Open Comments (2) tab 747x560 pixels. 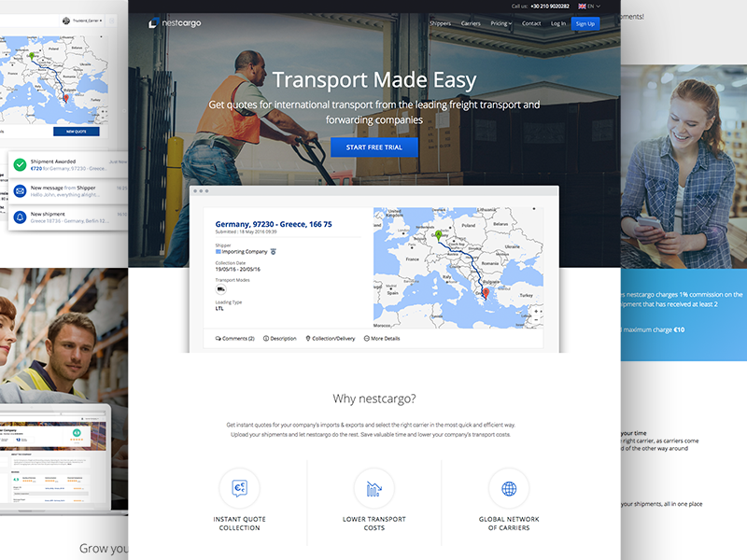[235, 339]
